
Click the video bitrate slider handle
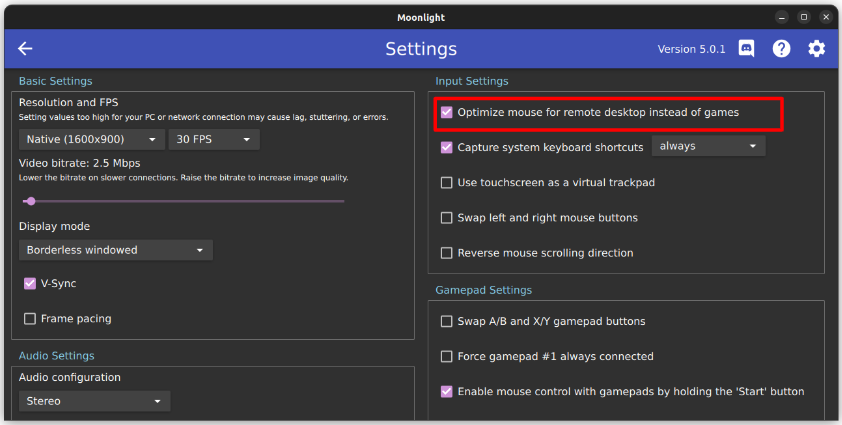31,201
